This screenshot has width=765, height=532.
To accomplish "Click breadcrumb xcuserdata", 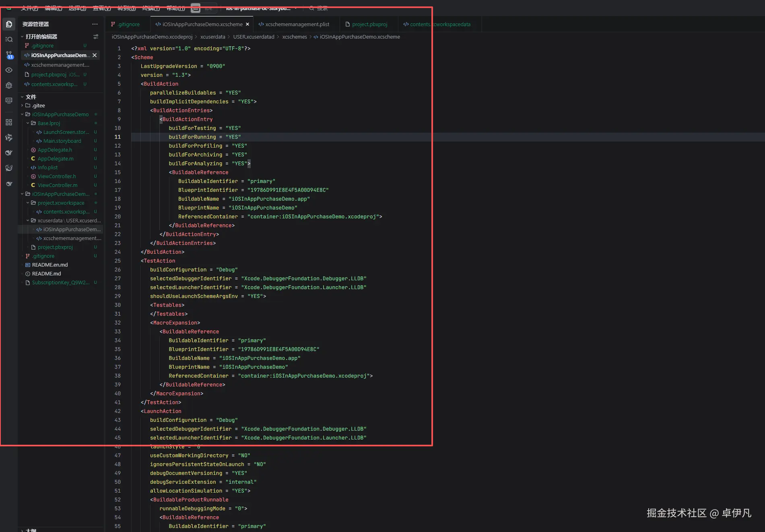I will pos(212,37).
